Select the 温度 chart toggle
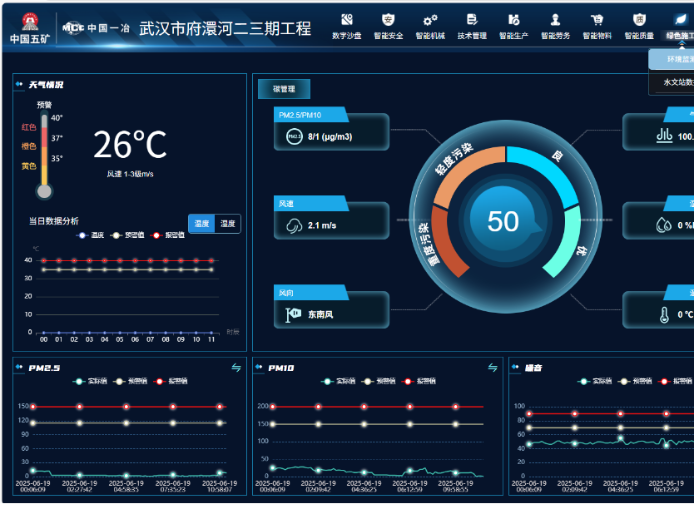This screenshot has height=505, width=694. [x=202, y=224]
